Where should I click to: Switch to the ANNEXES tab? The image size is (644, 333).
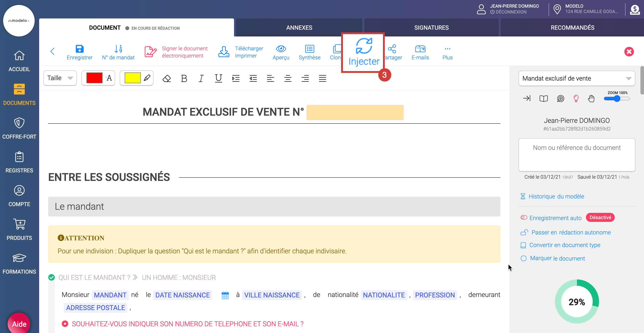point(299,27)
